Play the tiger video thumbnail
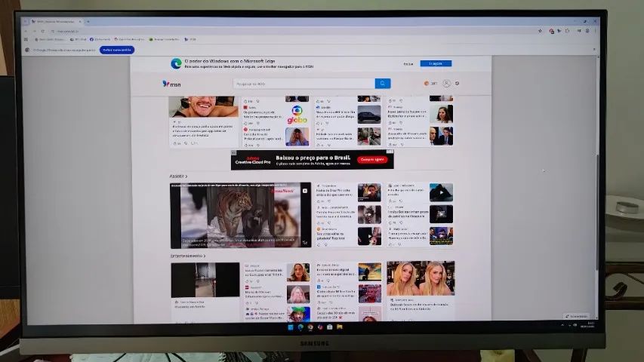 pyautogui.click(x=241, y=215)
